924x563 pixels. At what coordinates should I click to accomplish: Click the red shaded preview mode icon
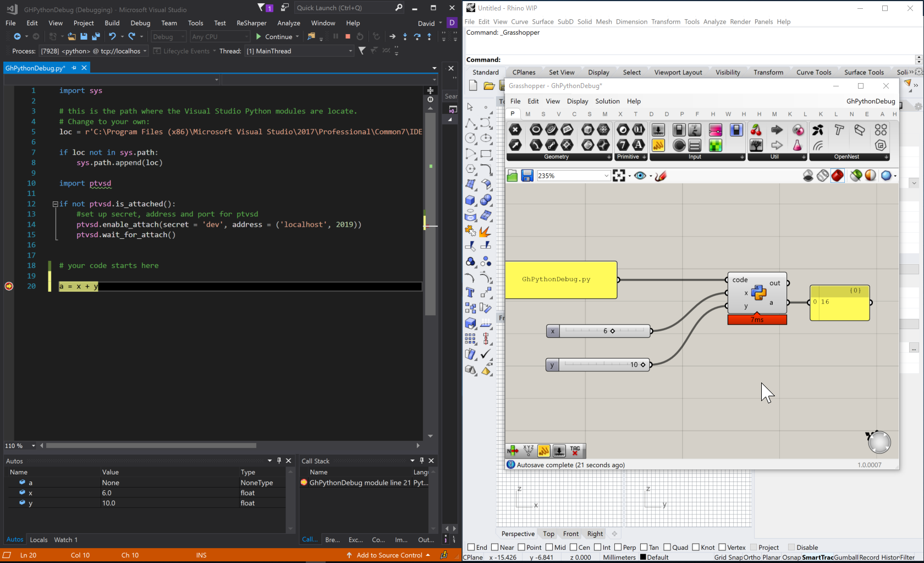(x=837, y=176)
